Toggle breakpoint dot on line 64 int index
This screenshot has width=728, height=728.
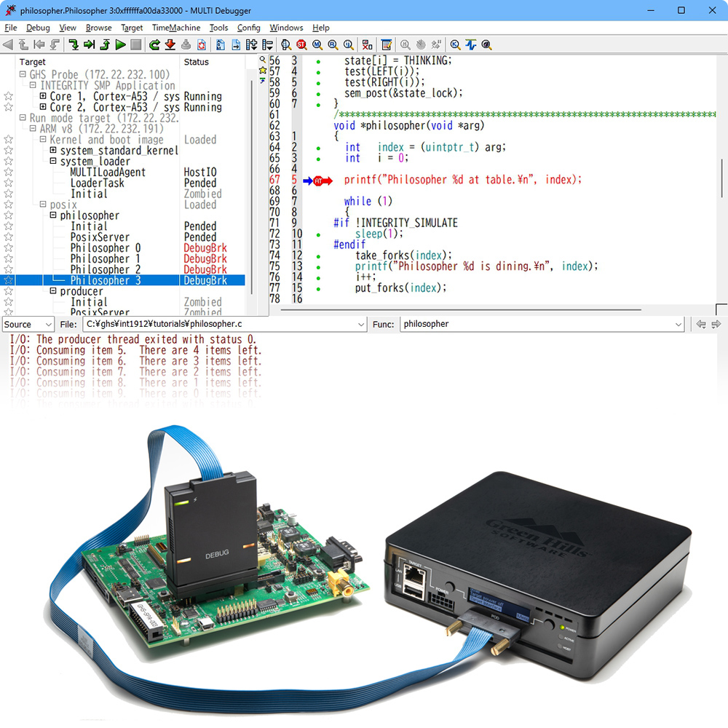pyautogui.click(x=318, y=149)
